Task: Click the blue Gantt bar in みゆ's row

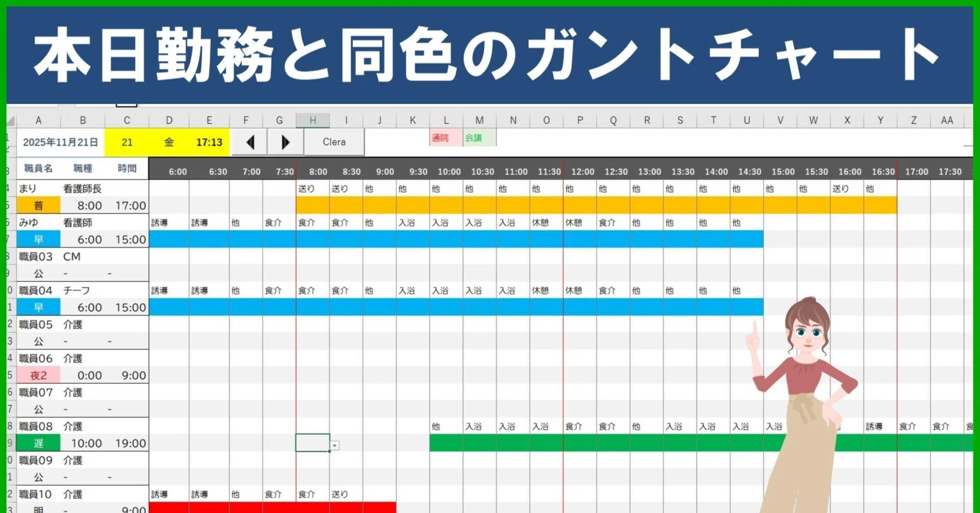Action: [x=456, y=239]
